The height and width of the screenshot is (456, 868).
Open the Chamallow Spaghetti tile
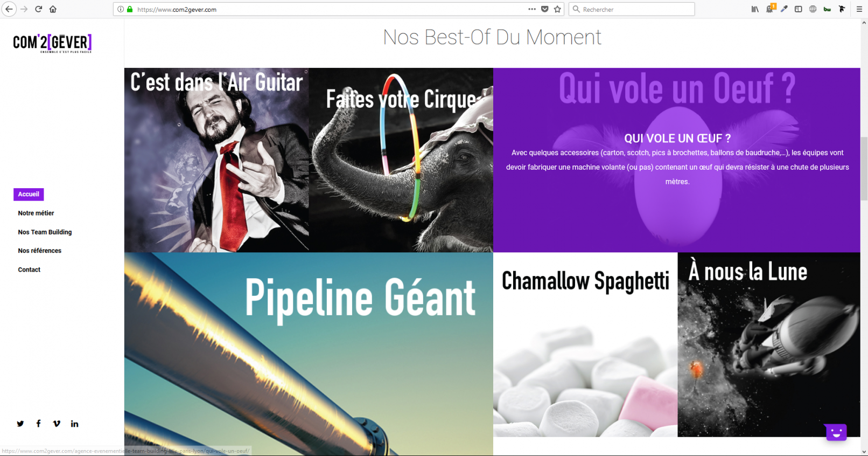(x=585, y=344)
